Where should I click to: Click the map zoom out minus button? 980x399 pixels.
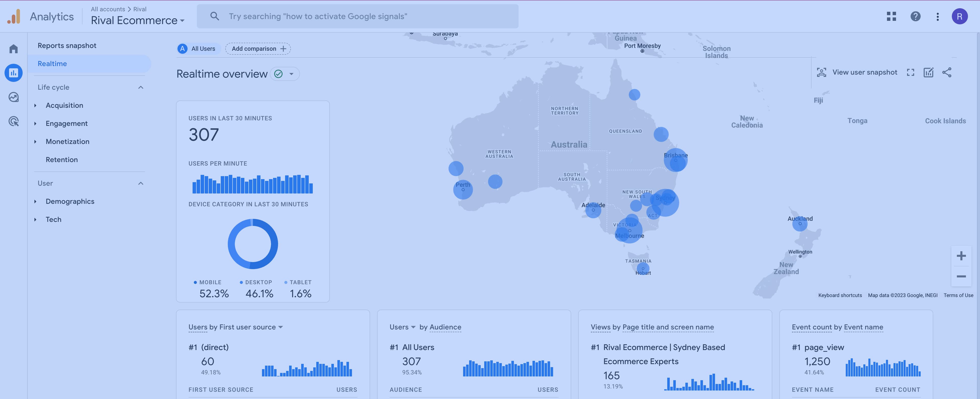(x=961, y=277)
